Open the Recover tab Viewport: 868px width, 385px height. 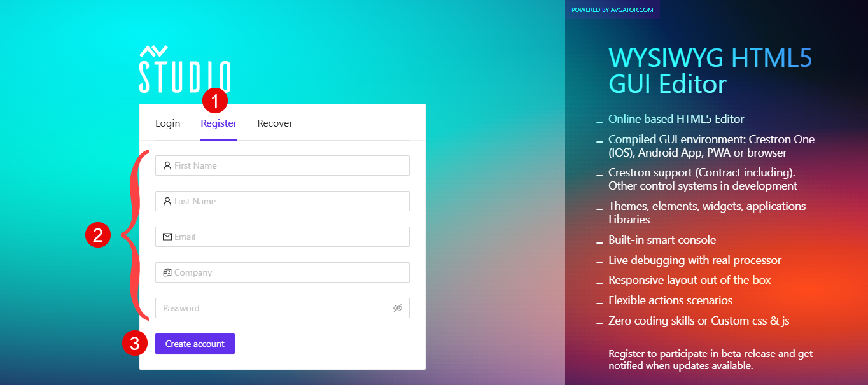(x=275, y=123)
